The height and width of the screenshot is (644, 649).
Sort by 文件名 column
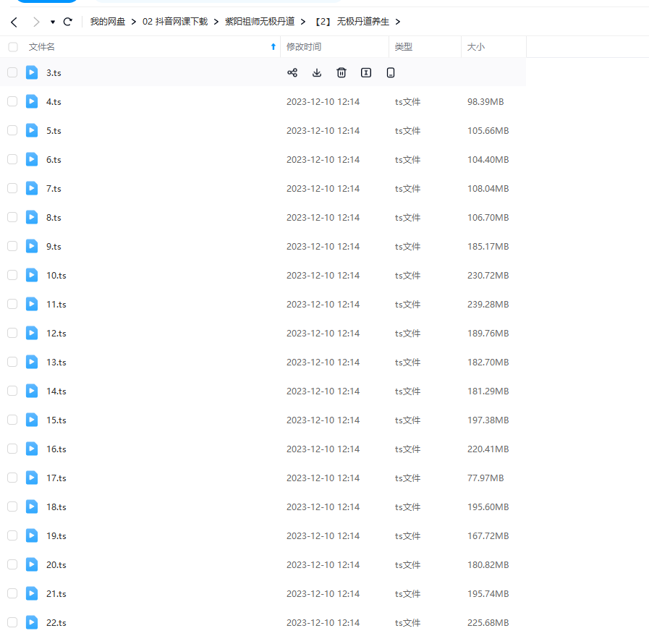click(41, 47)
